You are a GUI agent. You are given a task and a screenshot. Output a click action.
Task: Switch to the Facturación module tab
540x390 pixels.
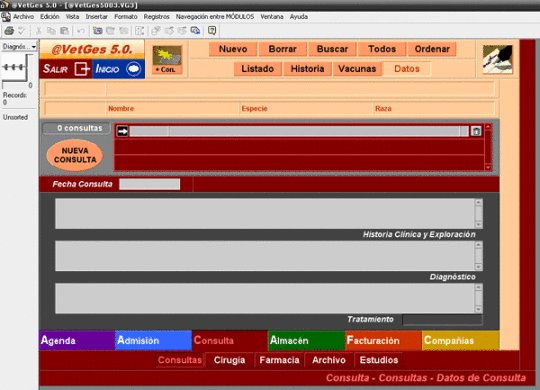tap(383, 340)
